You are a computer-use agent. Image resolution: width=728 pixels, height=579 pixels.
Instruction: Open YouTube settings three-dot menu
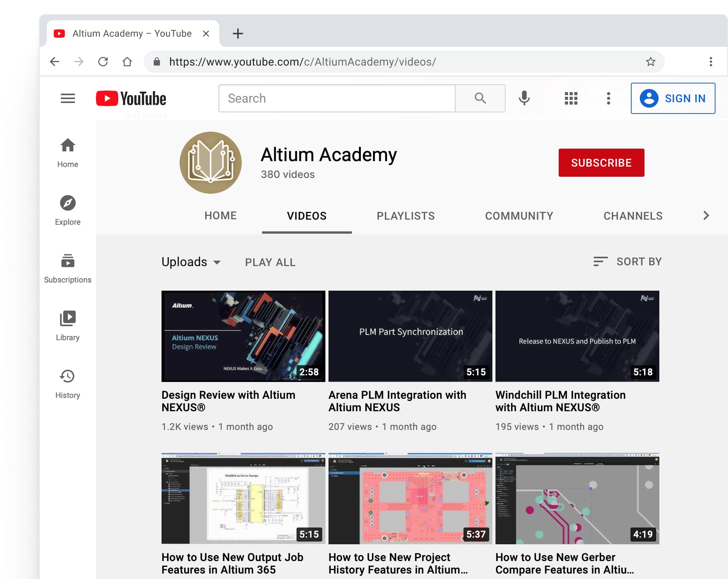608,98
